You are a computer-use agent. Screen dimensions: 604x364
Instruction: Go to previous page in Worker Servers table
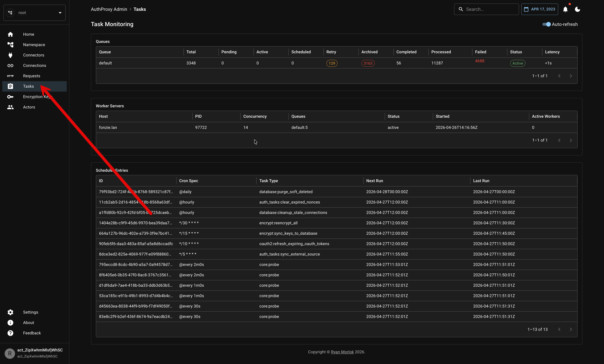pyautogui.click(x=559, y=140)
